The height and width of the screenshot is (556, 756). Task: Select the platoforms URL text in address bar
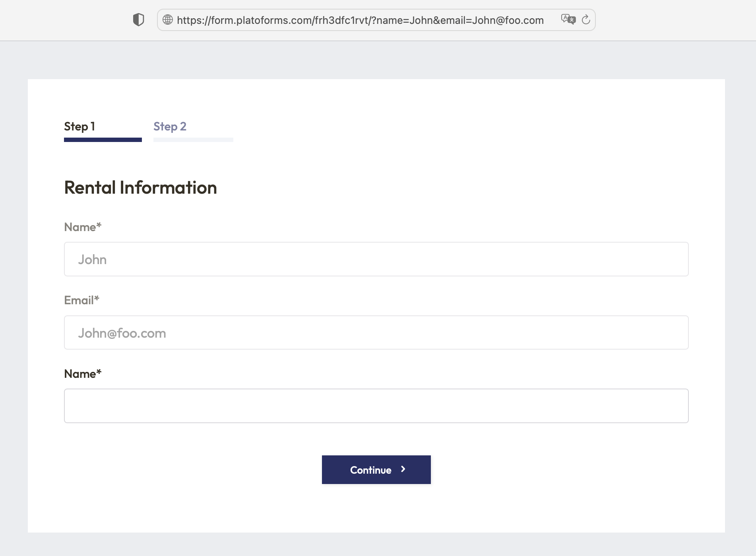[360, 20]
